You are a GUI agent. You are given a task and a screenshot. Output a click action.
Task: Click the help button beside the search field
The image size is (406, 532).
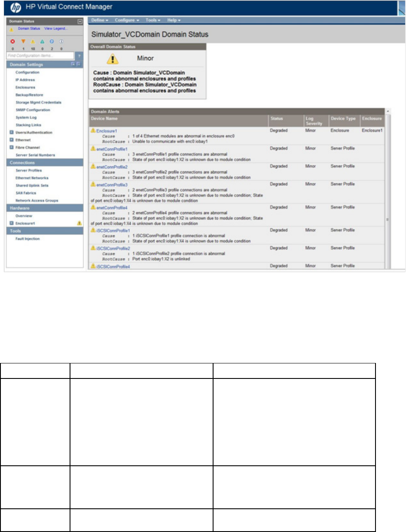pos(79,56)
